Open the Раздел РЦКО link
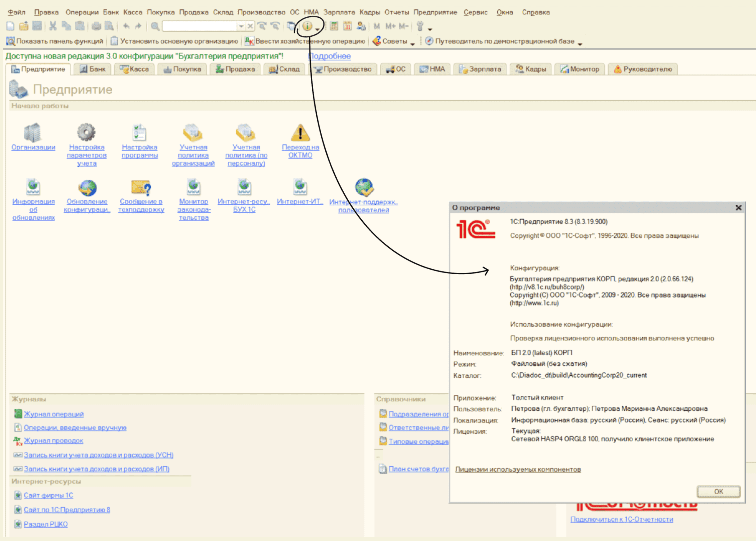This screenshot has width=756, height=541. (x=46, y=524)
